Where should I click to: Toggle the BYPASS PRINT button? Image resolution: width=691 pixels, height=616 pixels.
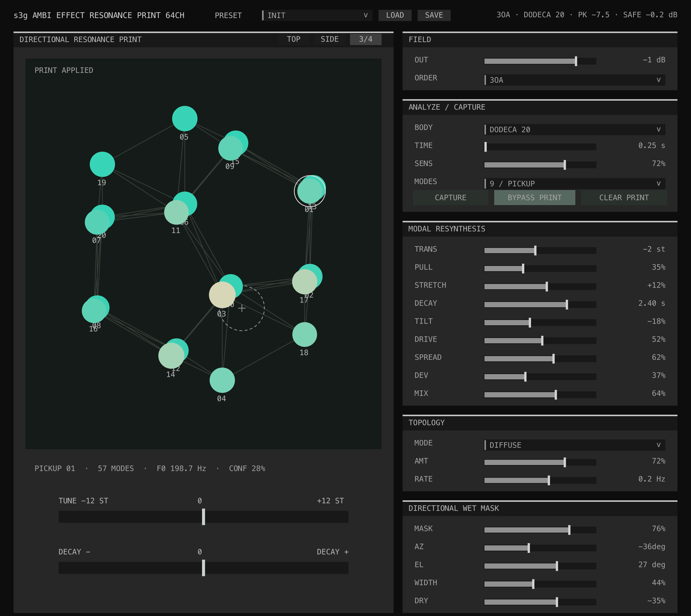(534, 197)
